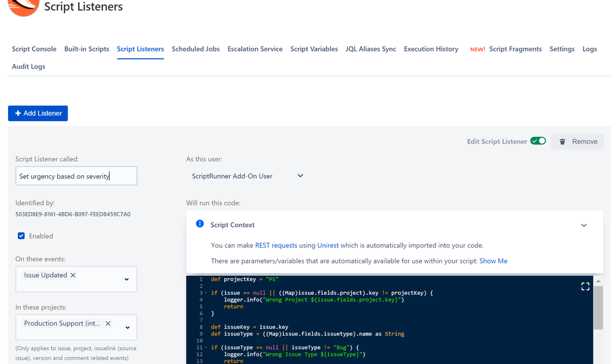Screen dimensions: 613x364
Task: Collapse the Script Context panel
Action: (x=584, y=226)
